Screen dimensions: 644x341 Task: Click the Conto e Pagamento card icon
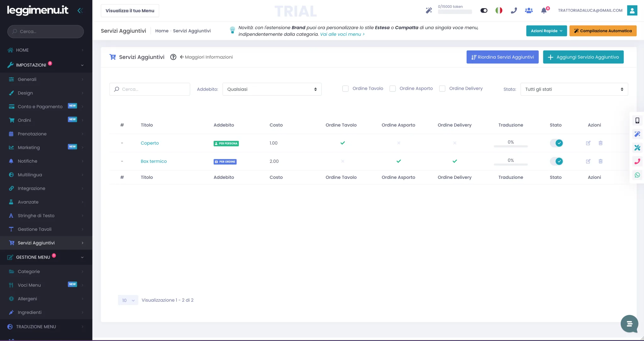(x=12, y=107)
